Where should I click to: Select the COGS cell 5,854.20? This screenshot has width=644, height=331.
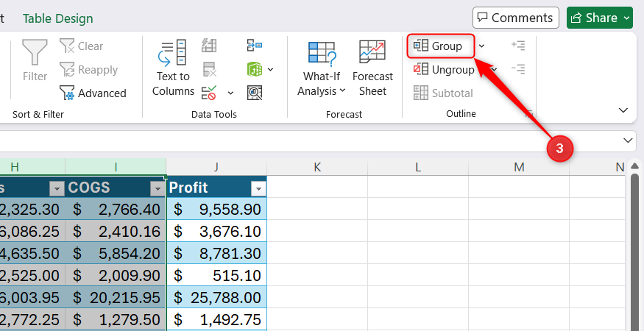tap(116, 253)
